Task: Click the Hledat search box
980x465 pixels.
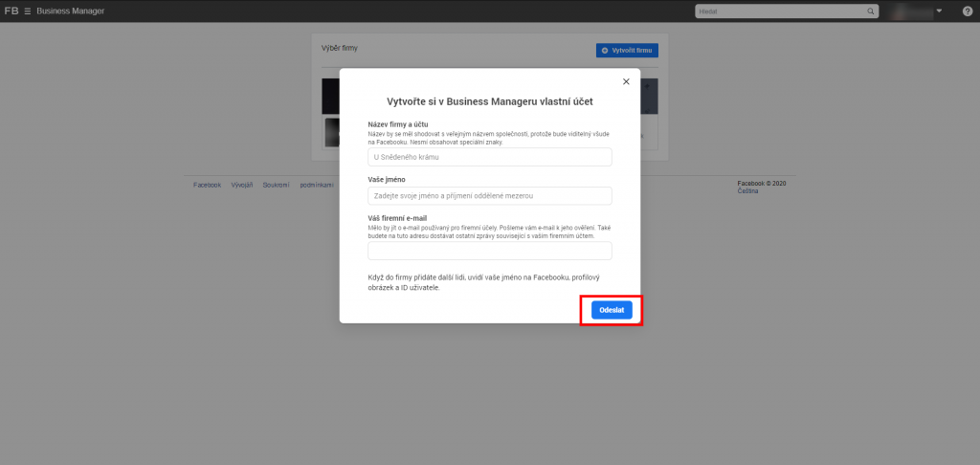Action: pyautogui.click(x=780, y=11)
